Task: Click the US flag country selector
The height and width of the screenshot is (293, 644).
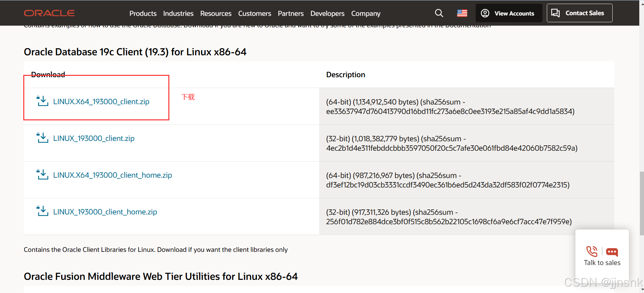Action: click(x=462, y=13)
